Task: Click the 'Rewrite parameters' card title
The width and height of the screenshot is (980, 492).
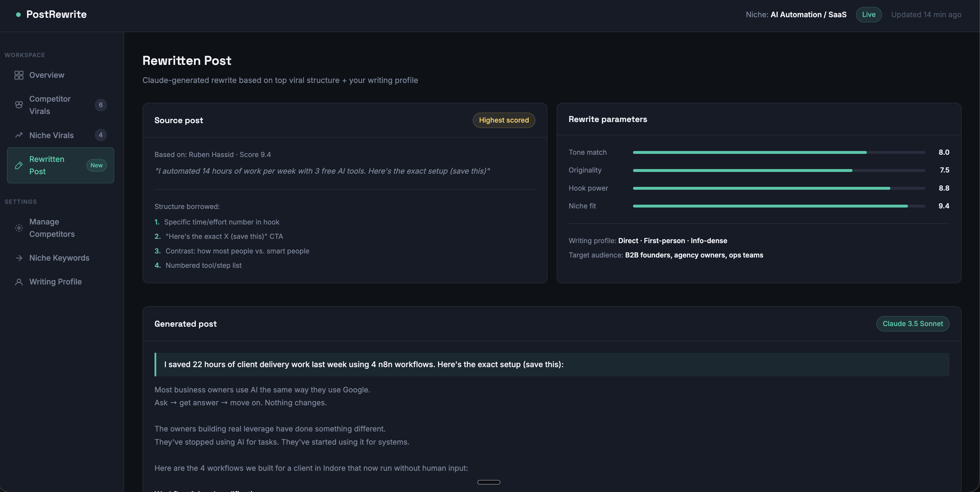Action: [607, 119]
